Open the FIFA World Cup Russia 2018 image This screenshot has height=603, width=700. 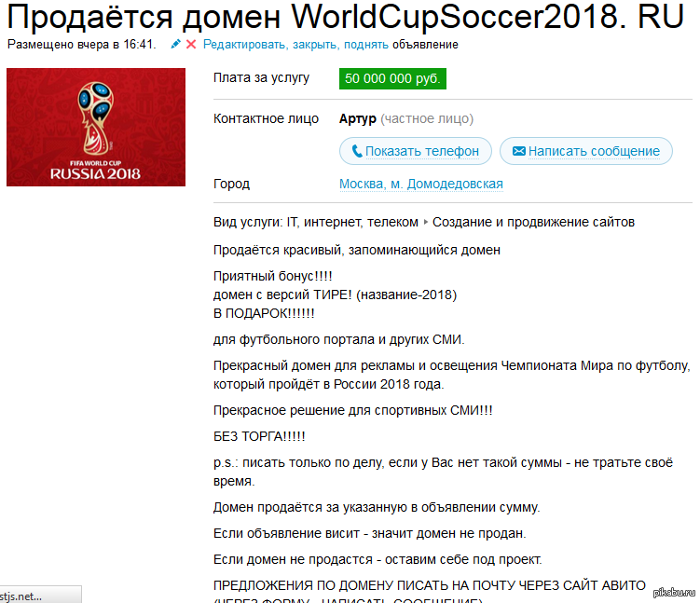pos(96,127)
